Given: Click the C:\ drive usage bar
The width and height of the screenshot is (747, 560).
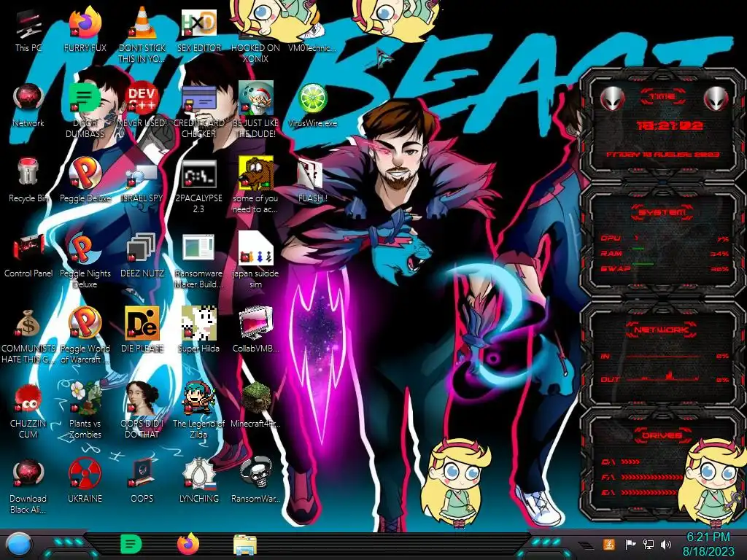Looking at the screenshot, I should pyautogui.click(x=631, y=462).
